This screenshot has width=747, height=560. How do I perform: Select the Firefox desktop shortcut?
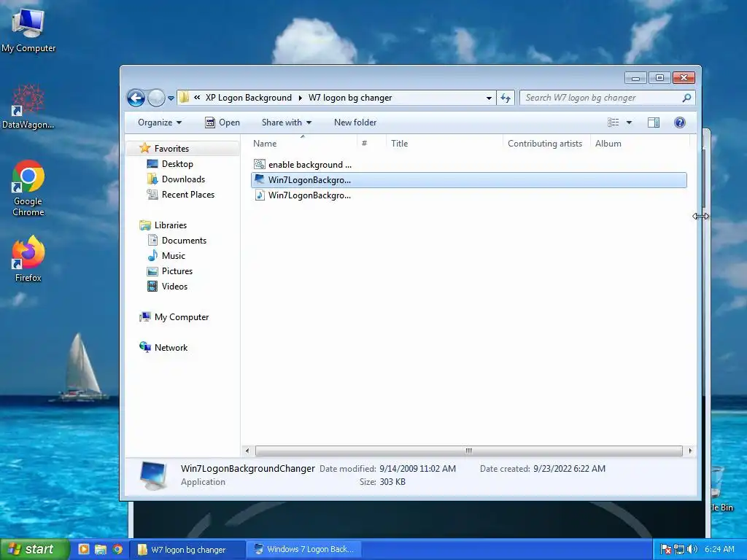[x=28, y=259]
